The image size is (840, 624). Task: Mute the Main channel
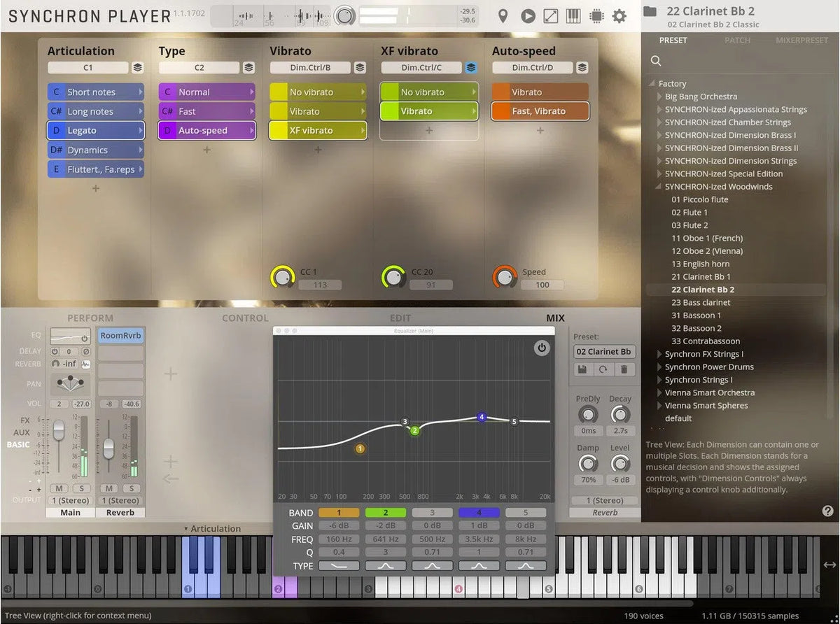pyautogui.click(x=59, y=488)
